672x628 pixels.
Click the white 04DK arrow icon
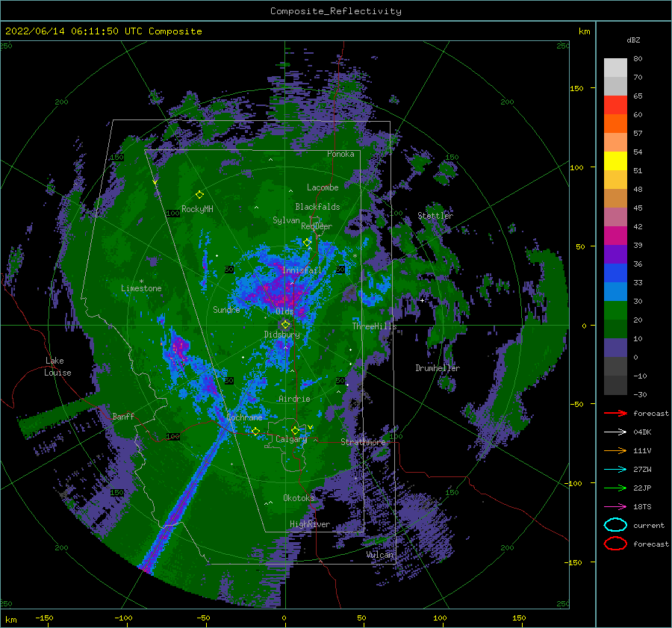[x=615, y=432]
